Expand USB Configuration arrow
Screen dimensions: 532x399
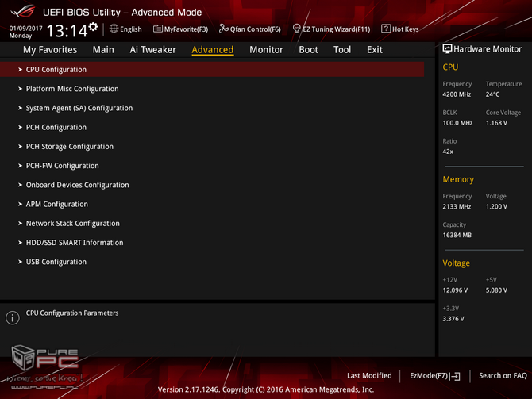[x=21, y=262]
